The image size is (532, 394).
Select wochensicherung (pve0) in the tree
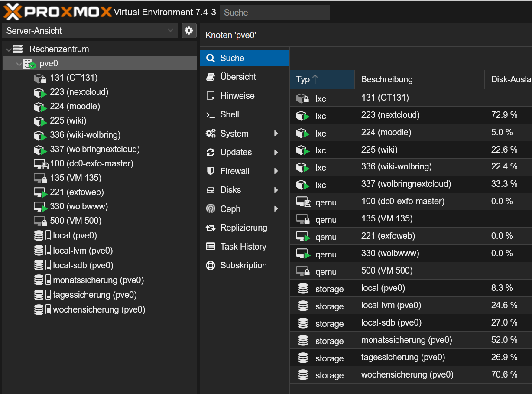100,309
